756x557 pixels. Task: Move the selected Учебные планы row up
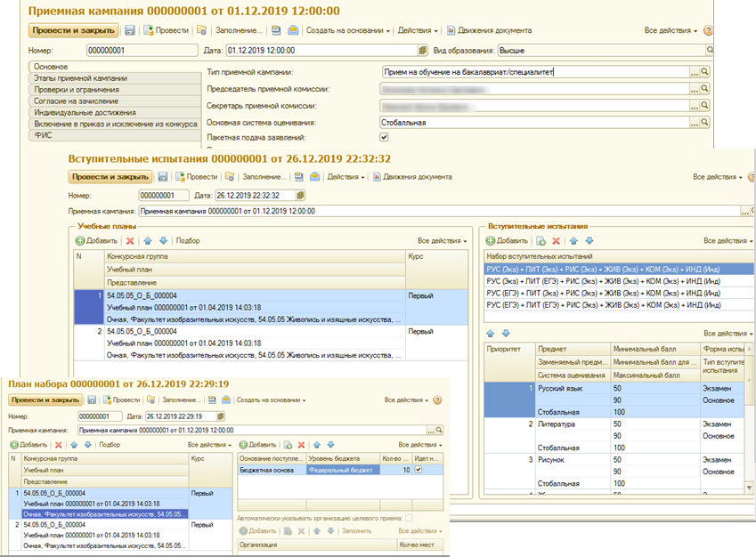pyautogui.click(x=148, y=241)
